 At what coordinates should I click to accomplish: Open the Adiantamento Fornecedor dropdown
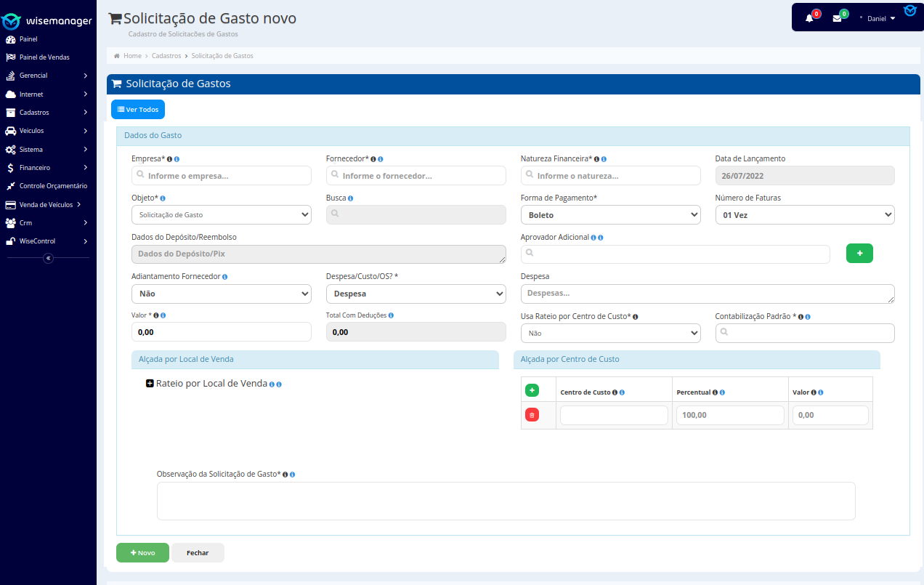tap(221, 294)
